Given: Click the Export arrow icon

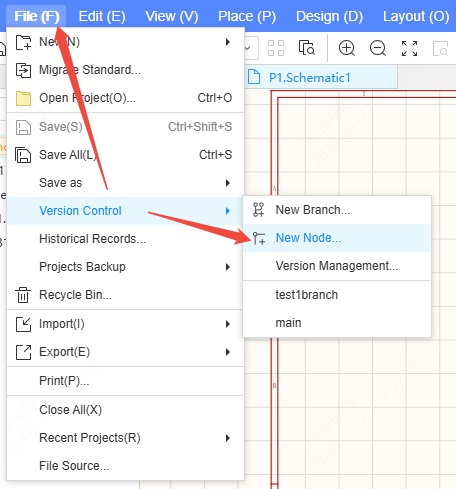Looking at the screenshot, I should tap(23, 352).
